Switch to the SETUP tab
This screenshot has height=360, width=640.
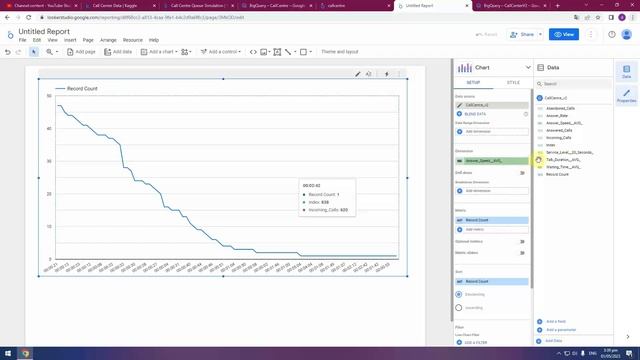point(473,82)
